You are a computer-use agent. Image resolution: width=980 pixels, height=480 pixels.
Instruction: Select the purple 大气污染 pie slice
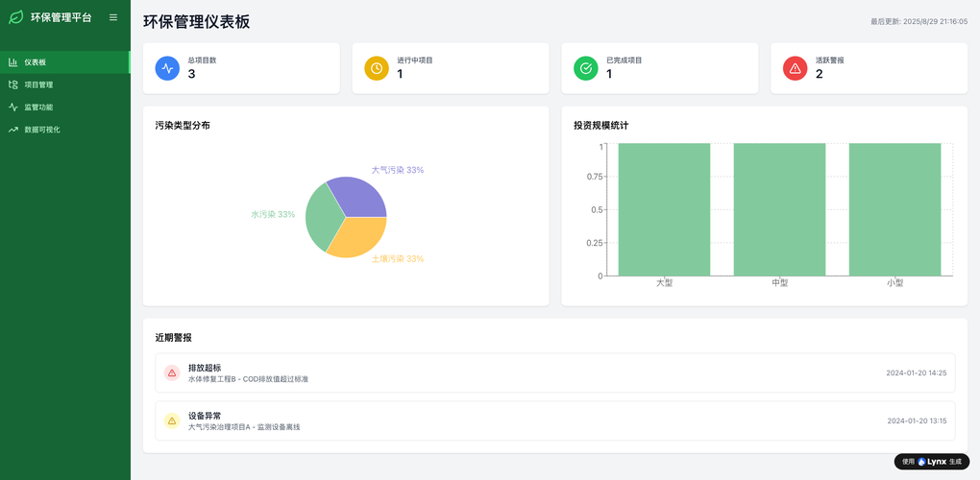359,196
